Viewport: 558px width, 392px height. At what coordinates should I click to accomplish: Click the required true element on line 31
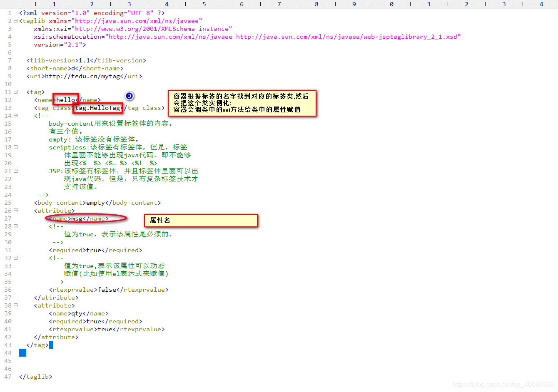[x=95, y=250]
